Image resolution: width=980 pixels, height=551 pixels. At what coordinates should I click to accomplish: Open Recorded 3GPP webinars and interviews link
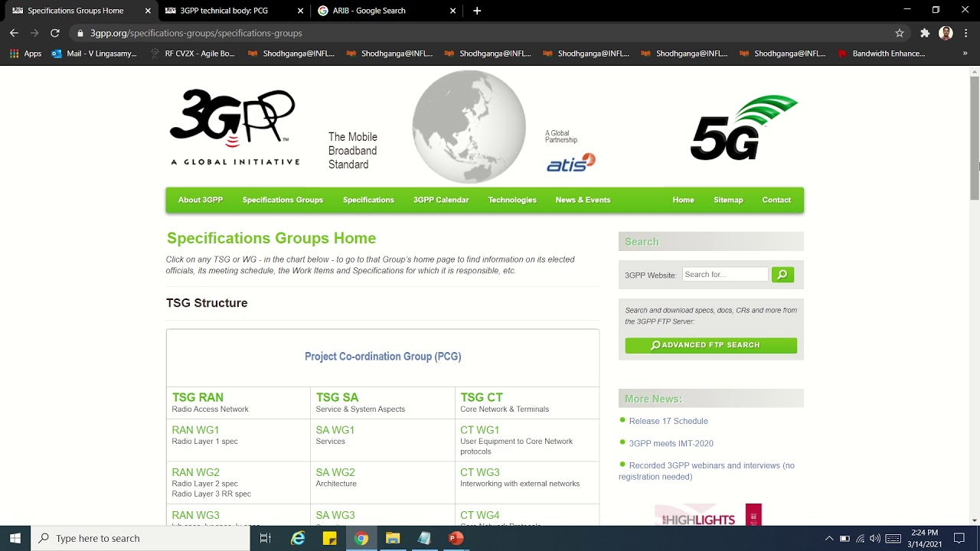point(707,471)
